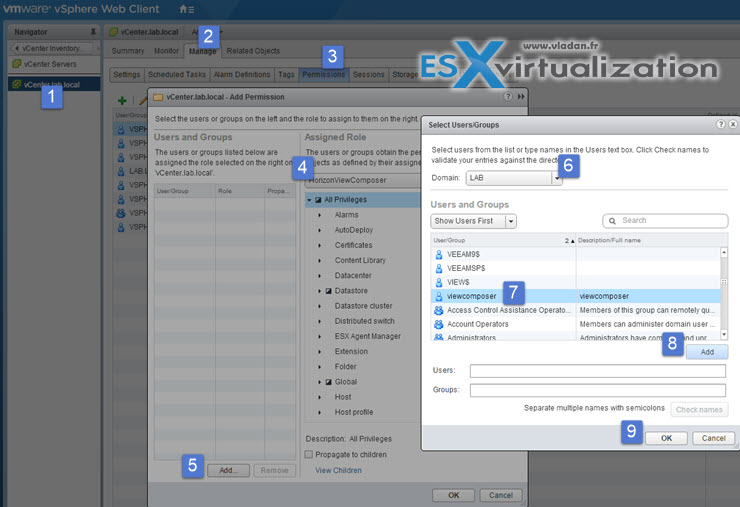The height and width of the screenshot is (507, 740).
Task: Open Settings sub-tab
Action: click(x=126, y=75)
